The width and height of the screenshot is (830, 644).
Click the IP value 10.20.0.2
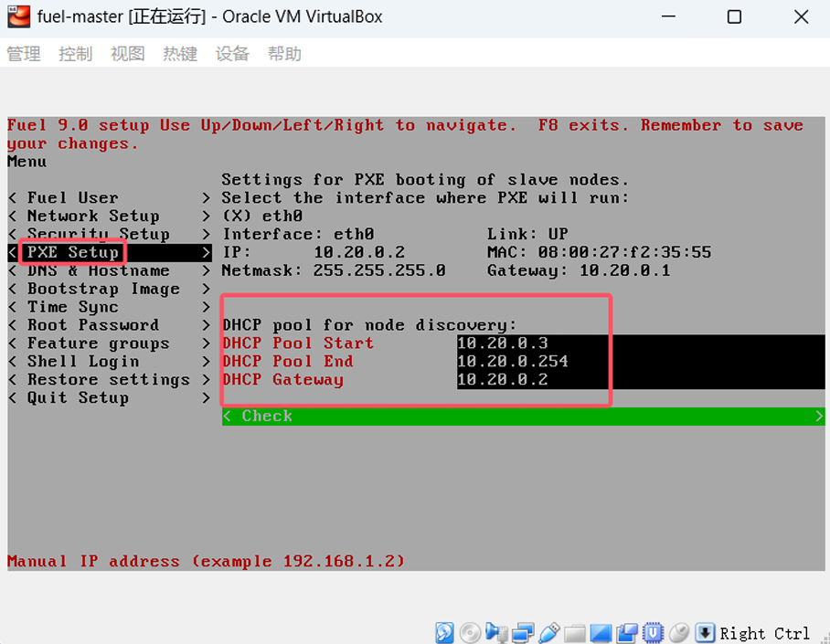coord(359,252)
